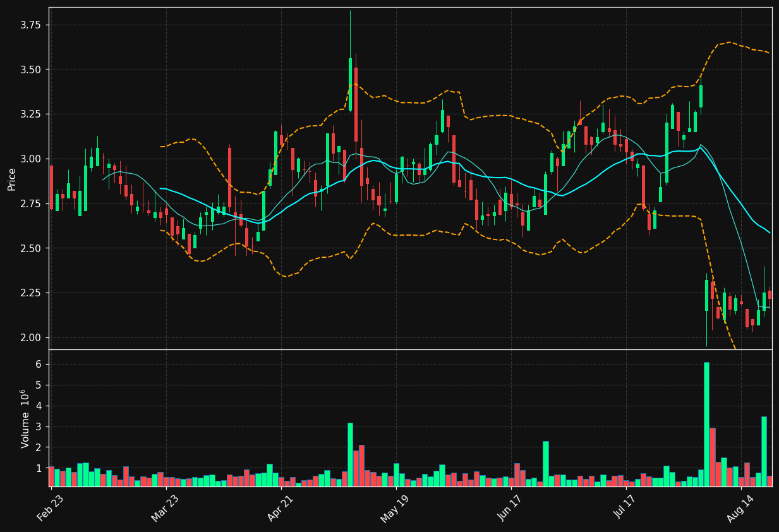Select the 'Volume 10⁶' axis title
The width and height of the screenshot is (779, 532).
pos(25,418)
